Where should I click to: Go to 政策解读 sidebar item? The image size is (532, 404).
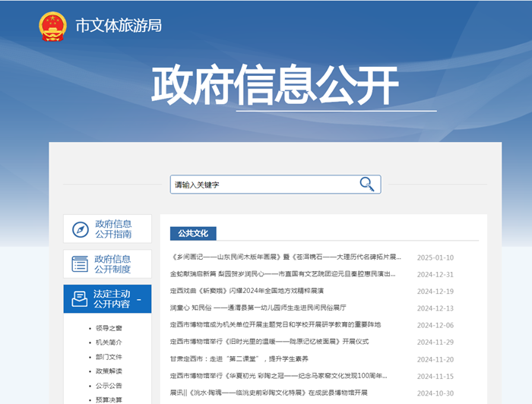[x=109, y=371]
